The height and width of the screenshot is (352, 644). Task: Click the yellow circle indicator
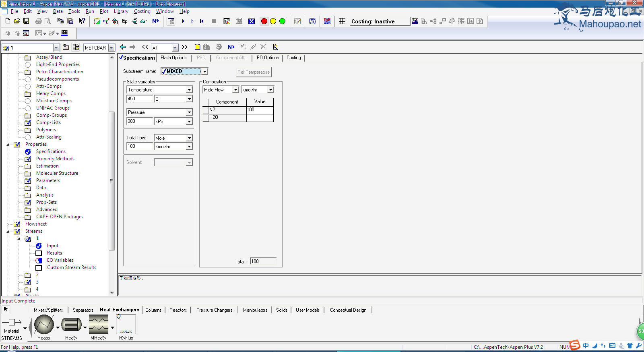[x=273, y=21]
